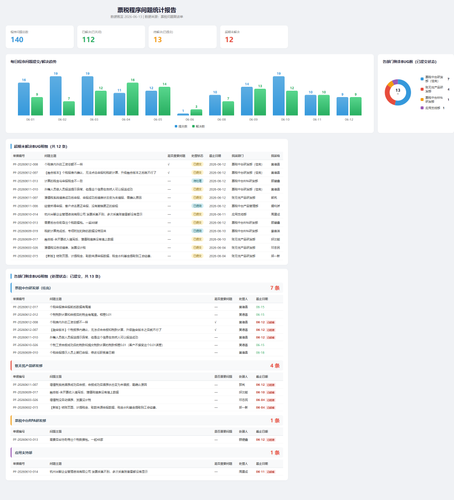Collapse the blue department group showing 7 条
The width and height of the screenshot is (454, 500).
point(147,288)
